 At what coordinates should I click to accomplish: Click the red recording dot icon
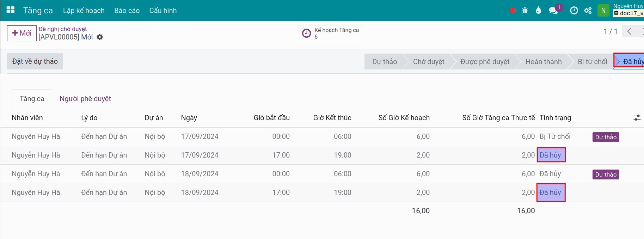point(513,11)
